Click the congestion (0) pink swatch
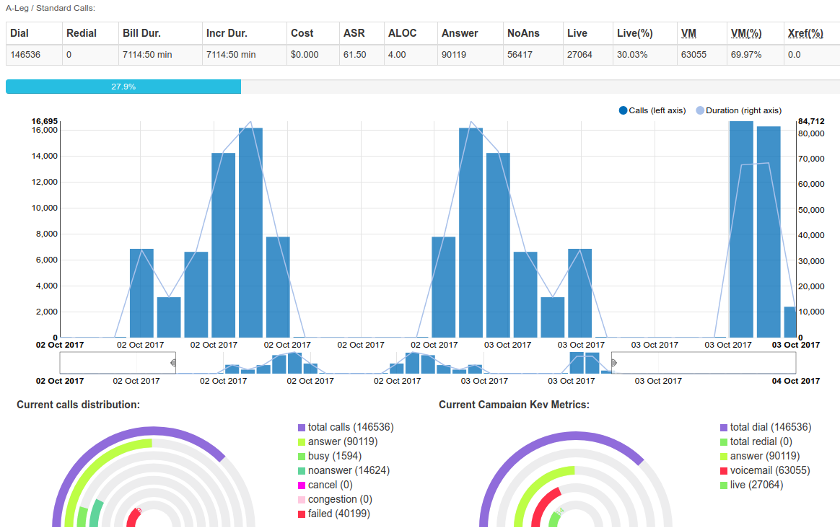 click(302, 500)
